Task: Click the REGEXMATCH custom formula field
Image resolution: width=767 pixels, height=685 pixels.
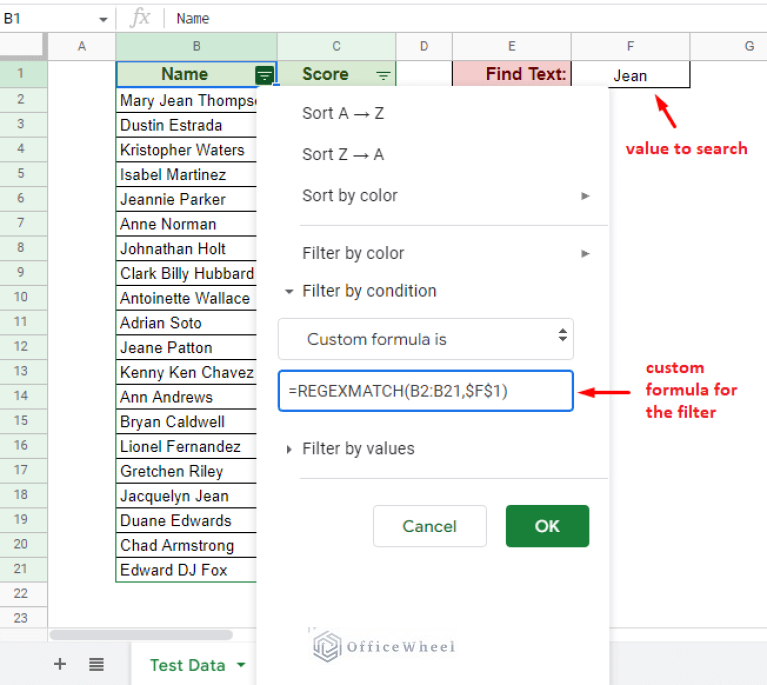Action: [x=426, y=391]
